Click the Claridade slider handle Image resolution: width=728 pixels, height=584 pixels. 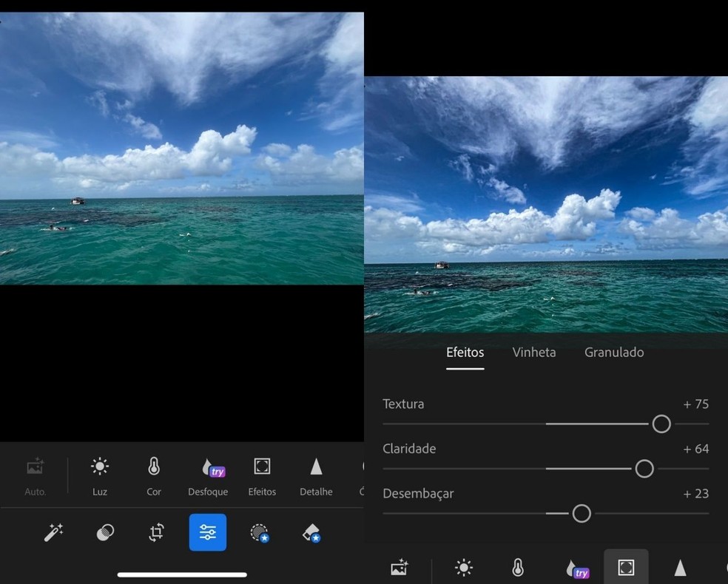[x=644, y=469]
